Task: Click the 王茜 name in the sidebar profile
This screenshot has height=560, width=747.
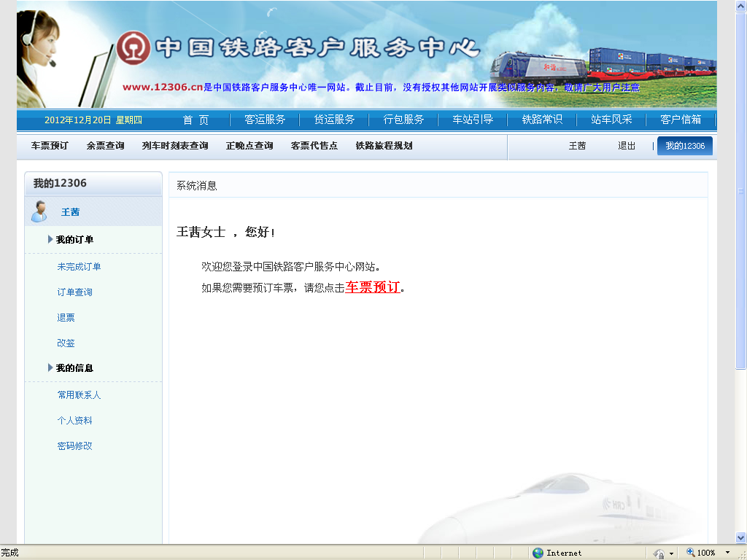Action: pyautogui.click(x=70, y=212)
